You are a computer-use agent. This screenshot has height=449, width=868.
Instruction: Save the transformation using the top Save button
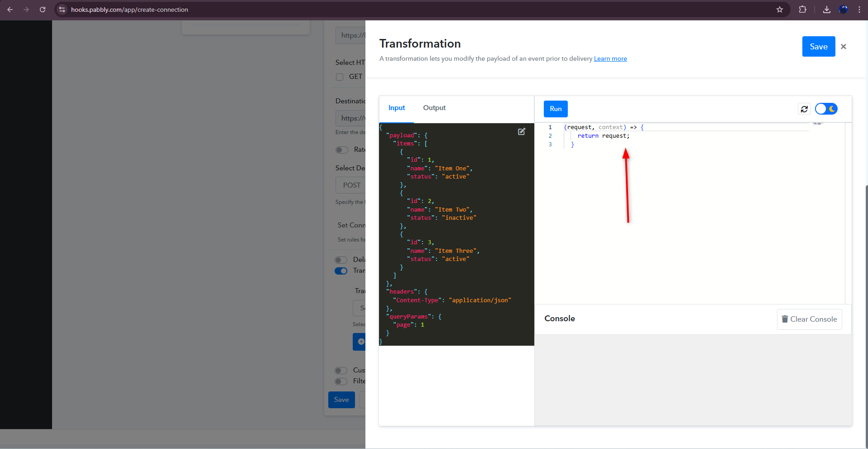pyautogui.click(x=819, y=47)
